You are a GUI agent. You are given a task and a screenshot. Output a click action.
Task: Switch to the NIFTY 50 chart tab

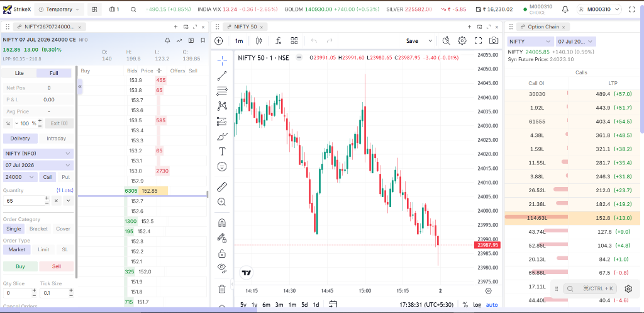click(245, 26)
